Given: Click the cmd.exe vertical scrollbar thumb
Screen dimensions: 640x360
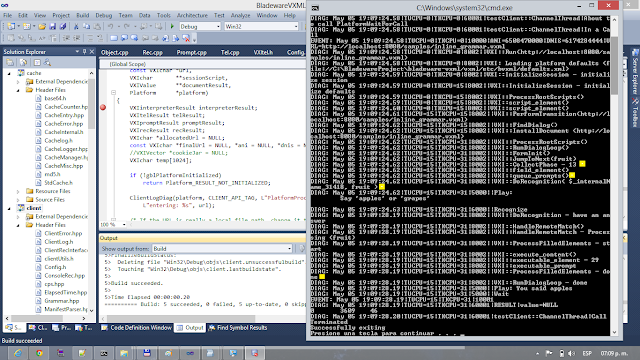Looking at the screenshot, I should 614,67.
